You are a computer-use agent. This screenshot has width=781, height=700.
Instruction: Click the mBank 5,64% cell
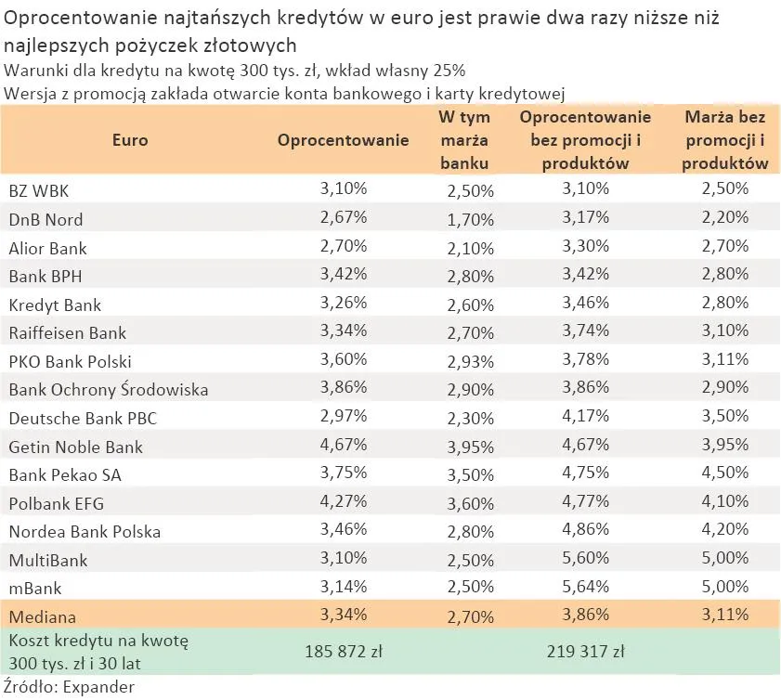pos(585,587)
